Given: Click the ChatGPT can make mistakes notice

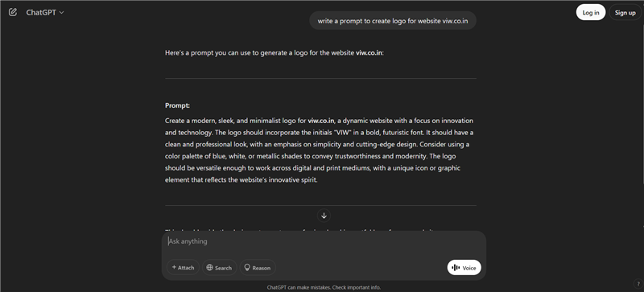Looking at the screenshot, I should (x=324, y=287).
